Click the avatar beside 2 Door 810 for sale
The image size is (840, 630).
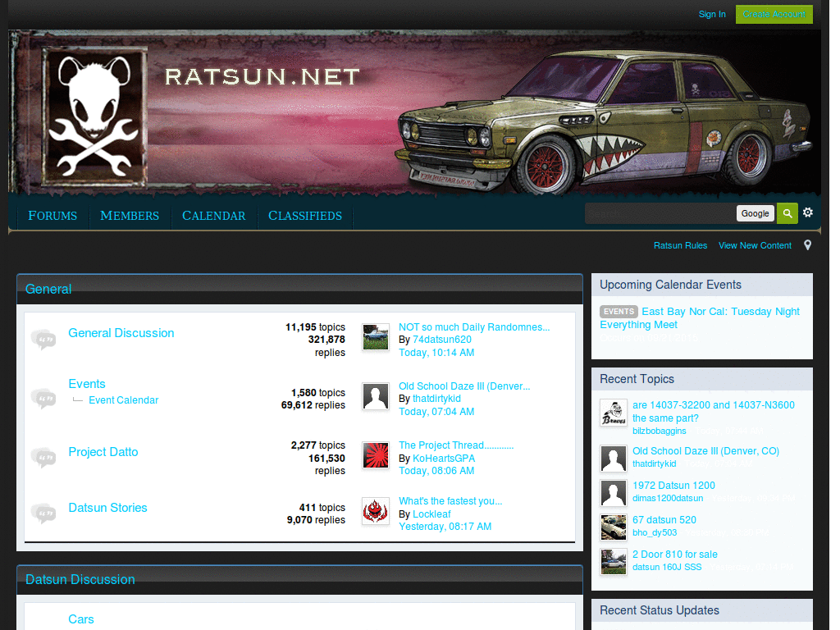coord(614,562)
